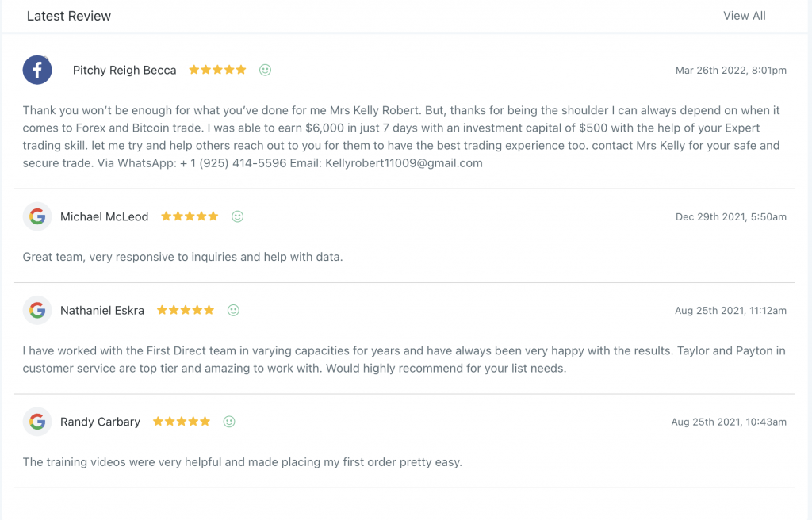Click the smiley icon on Nathaniel Eskra's review
The height and width of the screenshot is (520, 812).
coord(234,310)
